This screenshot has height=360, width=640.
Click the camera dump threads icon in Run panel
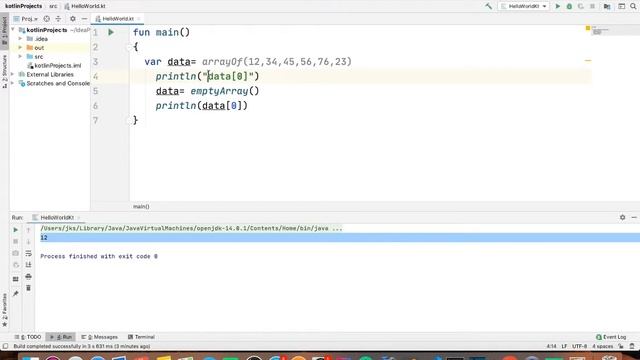click(x=16, y=253)
